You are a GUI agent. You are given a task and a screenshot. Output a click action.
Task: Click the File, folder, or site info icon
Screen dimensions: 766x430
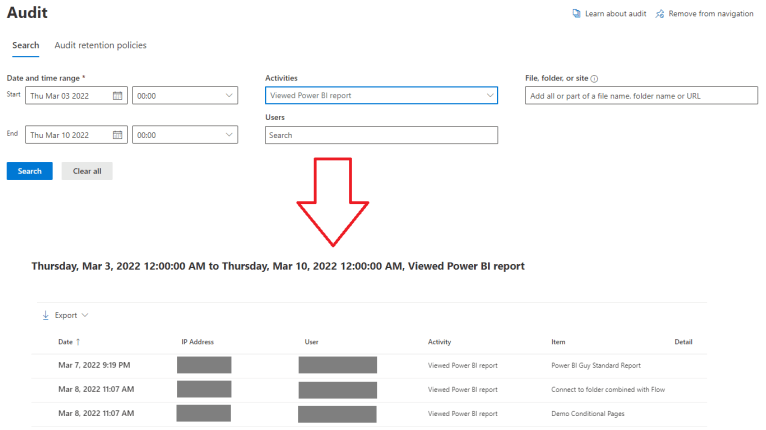[x=594, y=79]
